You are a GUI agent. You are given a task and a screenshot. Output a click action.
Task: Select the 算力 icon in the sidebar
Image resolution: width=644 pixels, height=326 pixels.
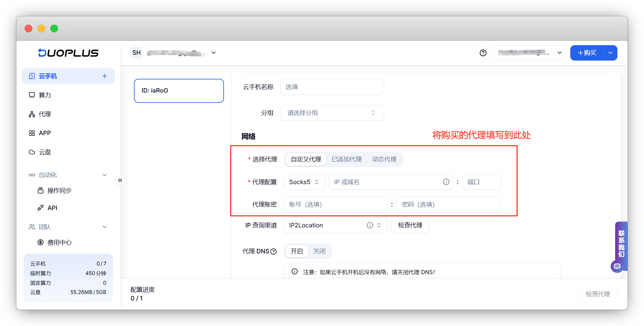[x=32, y=95]
